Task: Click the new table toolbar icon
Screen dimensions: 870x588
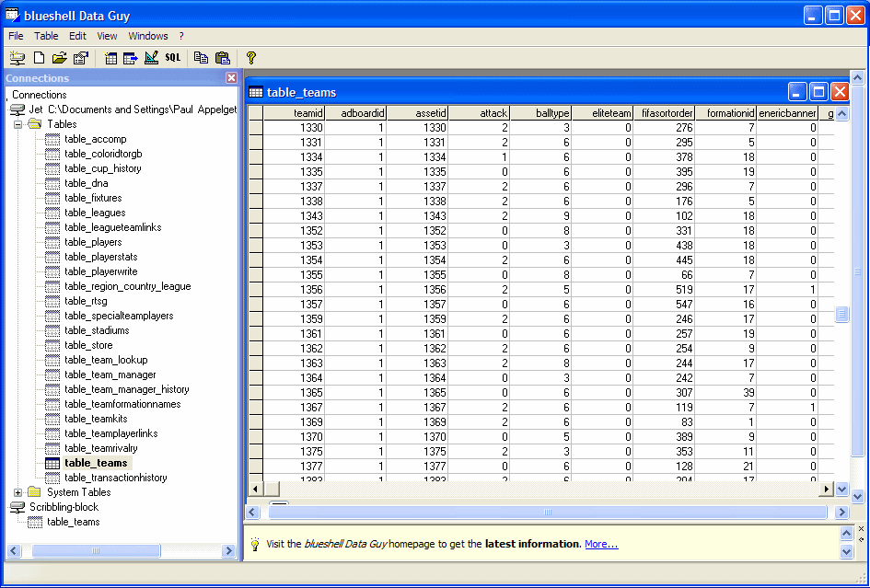Action: [110, 58]
